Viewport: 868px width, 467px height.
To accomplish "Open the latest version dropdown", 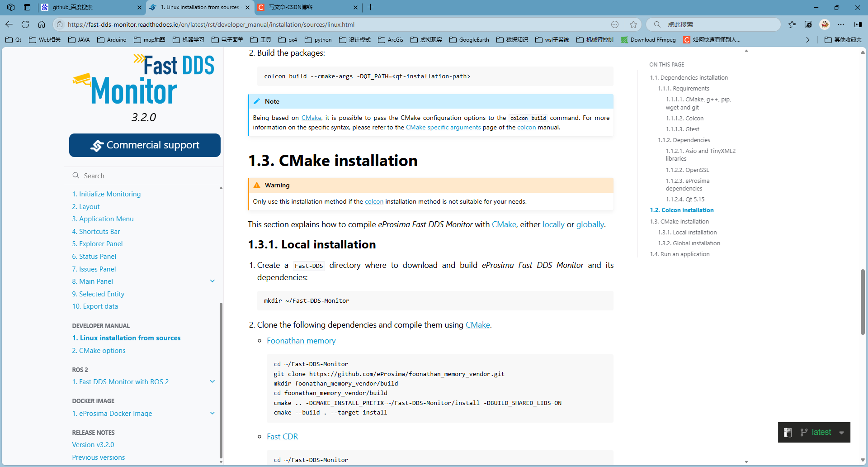I will (841, 432).
